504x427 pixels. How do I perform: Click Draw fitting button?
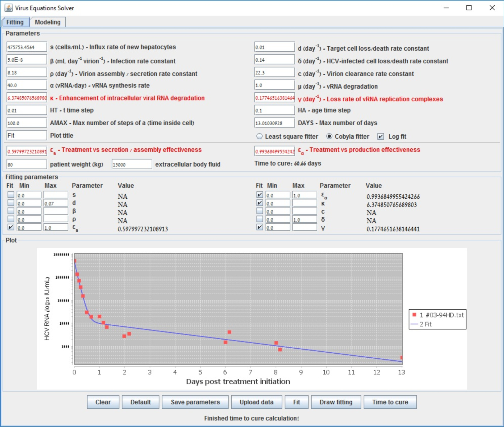pos(336,402)
